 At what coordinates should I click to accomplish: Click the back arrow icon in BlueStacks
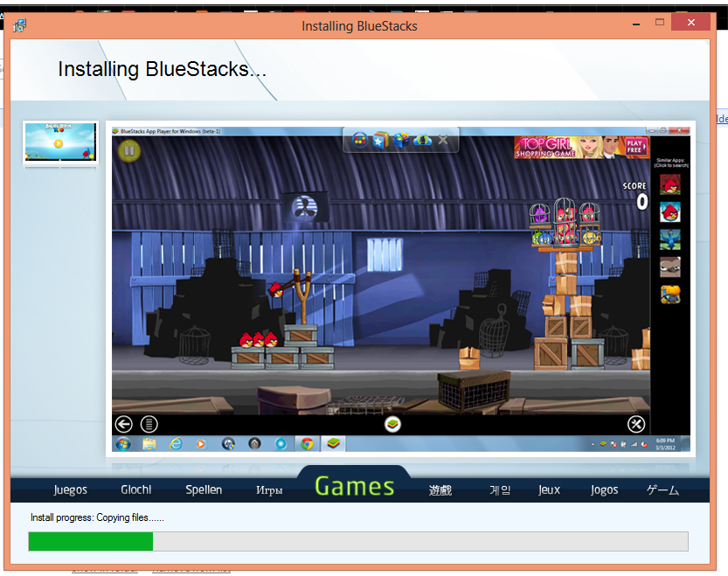click(123, 424)
